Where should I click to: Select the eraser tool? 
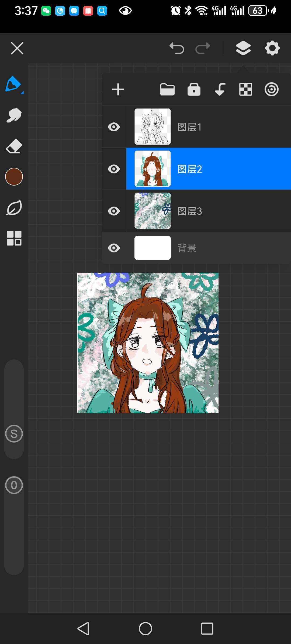click(x=14, y=146)
